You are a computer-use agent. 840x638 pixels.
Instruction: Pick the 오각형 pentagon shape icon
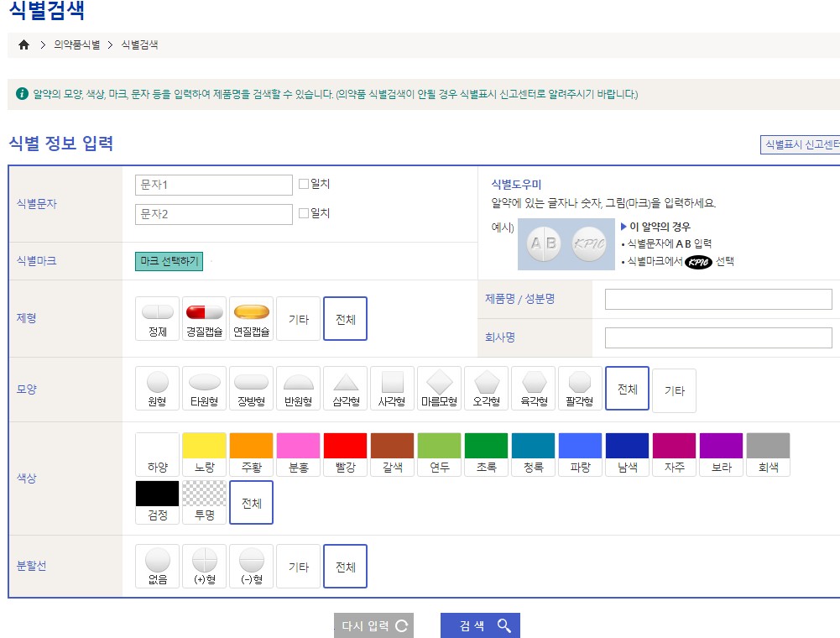coord(487,389)
